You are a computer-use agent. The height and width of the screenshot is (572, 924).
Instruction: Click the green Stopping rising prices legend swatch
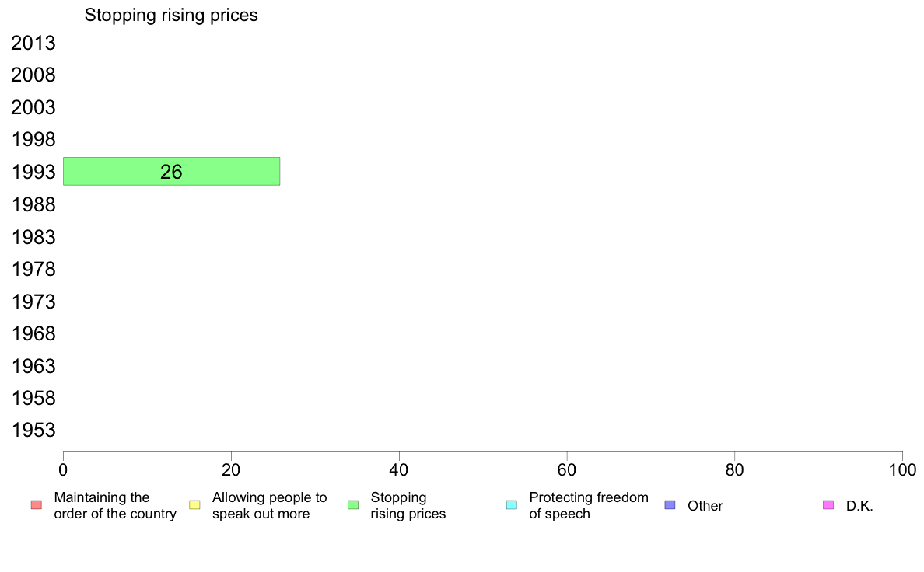click(353, 505)
